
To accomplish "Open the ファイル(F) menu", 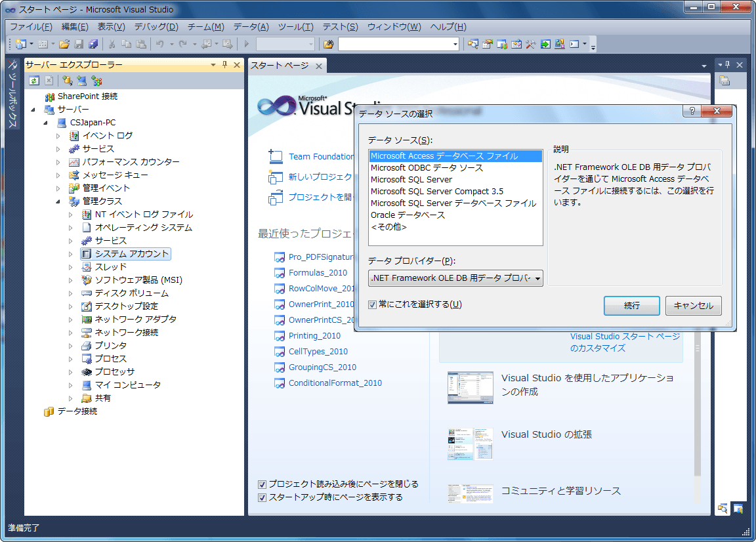I will (x=31, y=27).
